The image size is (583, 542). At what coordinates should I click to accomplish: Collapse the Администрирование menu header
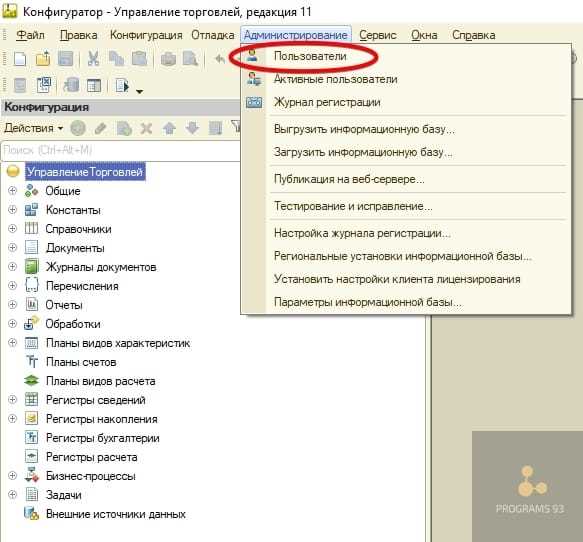[x=296, y=35]
